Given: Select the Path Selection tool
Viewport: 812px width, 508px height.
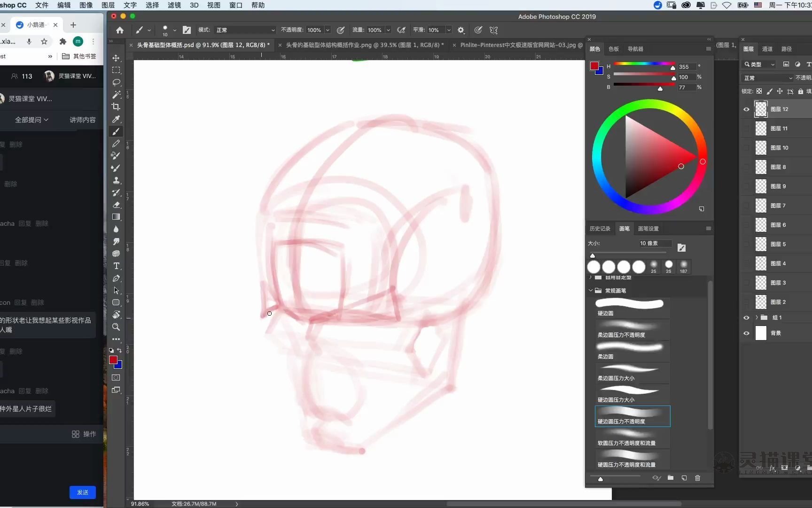Looking at the screenshot, I should pyautogui.click(x=116, y=290).
